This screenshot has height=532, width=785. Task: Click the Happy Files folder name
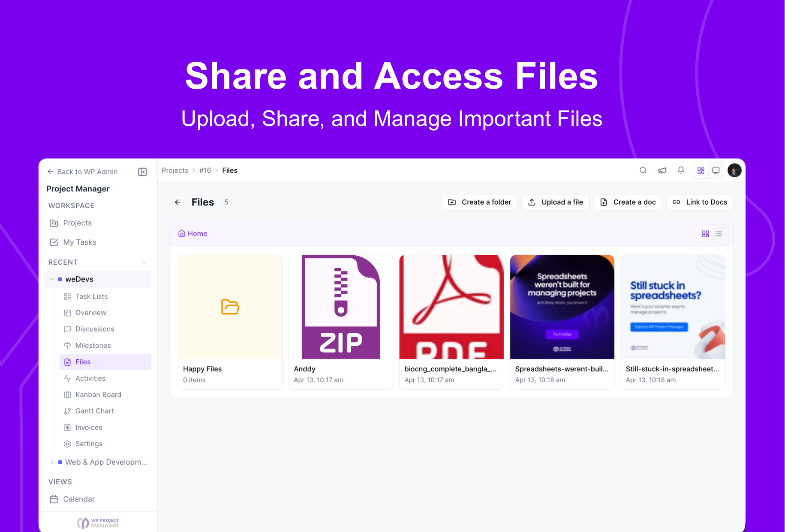(202, 369)
